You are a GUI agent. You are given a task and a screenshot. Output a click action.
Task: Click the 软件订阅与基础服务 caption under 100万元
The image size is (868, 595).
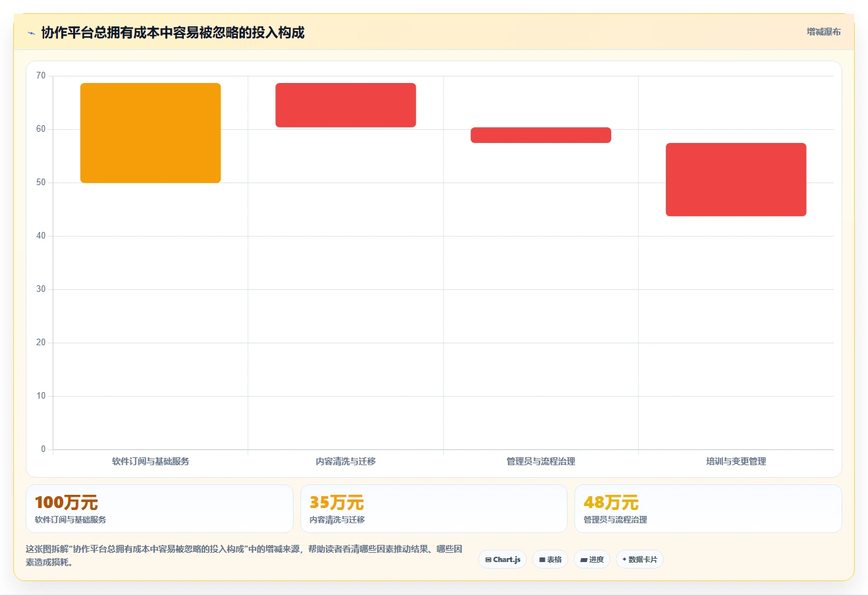[70, 520]
